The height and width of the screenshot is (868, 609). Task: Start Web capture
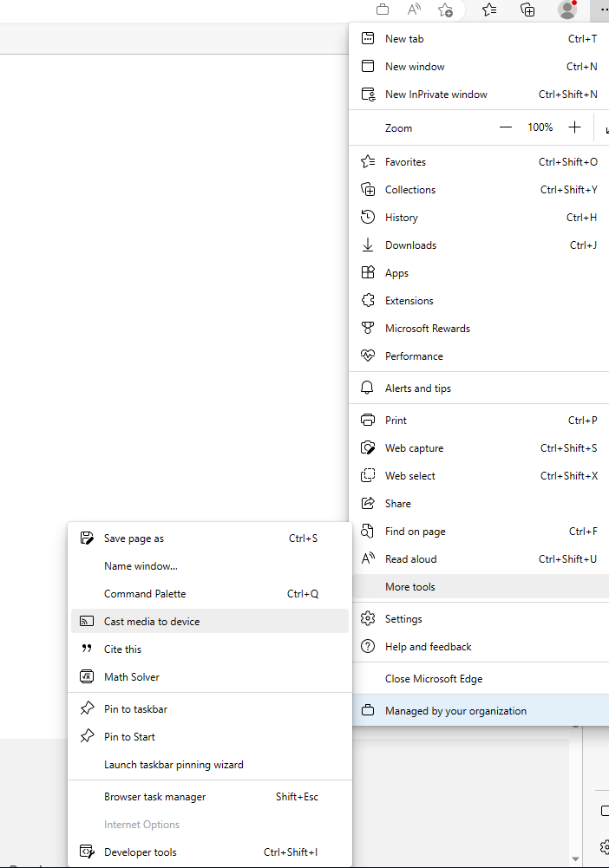pos(479,447)
